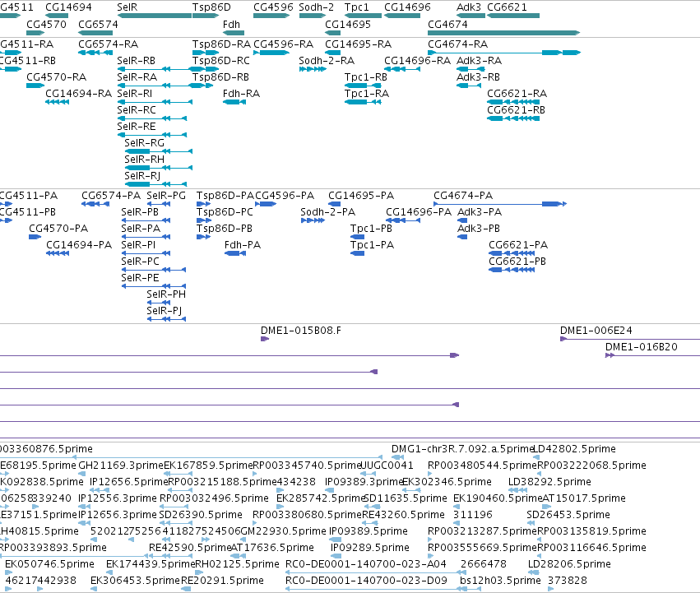Screen dimensions: 700x593
Task: Click the CG14694-PA protein feature
Action: coord(58,253)
